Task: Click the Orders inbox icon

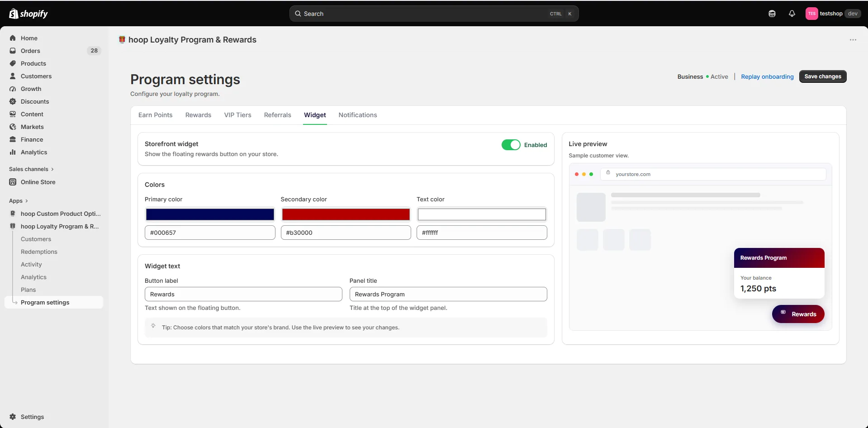Action: tap(13, 51)
